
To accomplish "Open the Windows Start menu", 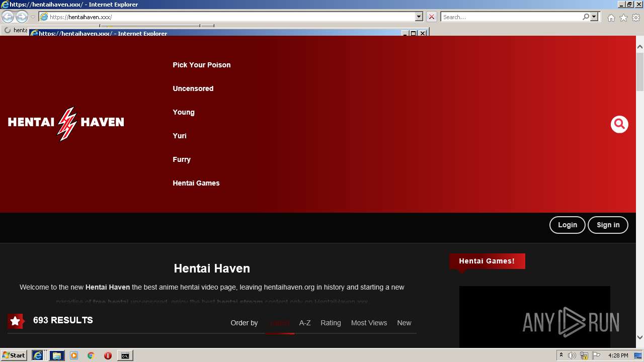I will (14, 355).
